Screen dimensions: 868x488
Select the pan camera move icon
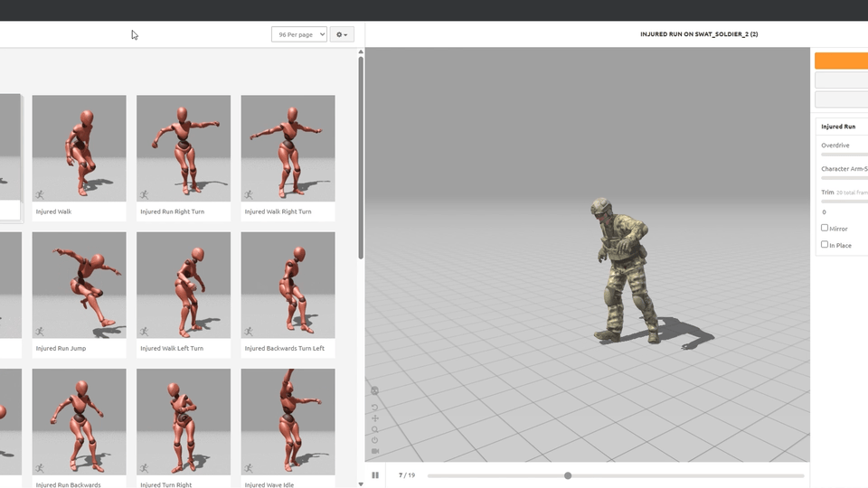[375, 418]
